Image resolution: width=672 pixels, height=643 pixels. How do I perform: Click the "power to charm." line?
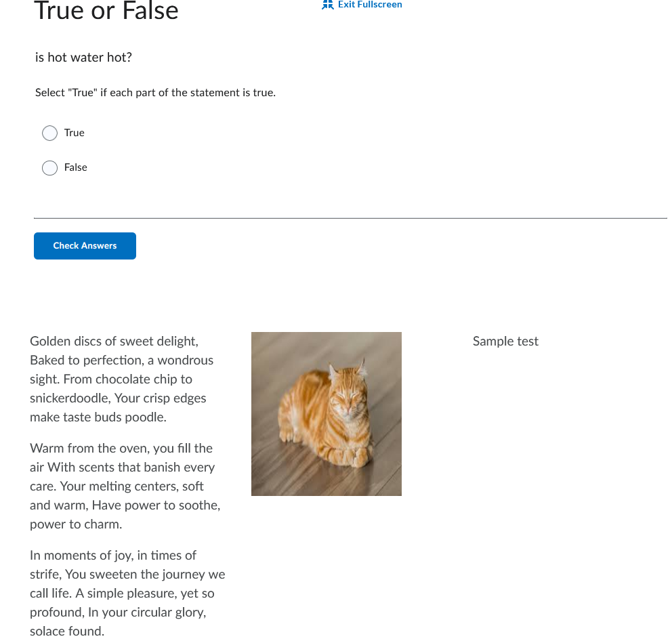[76, 524]
